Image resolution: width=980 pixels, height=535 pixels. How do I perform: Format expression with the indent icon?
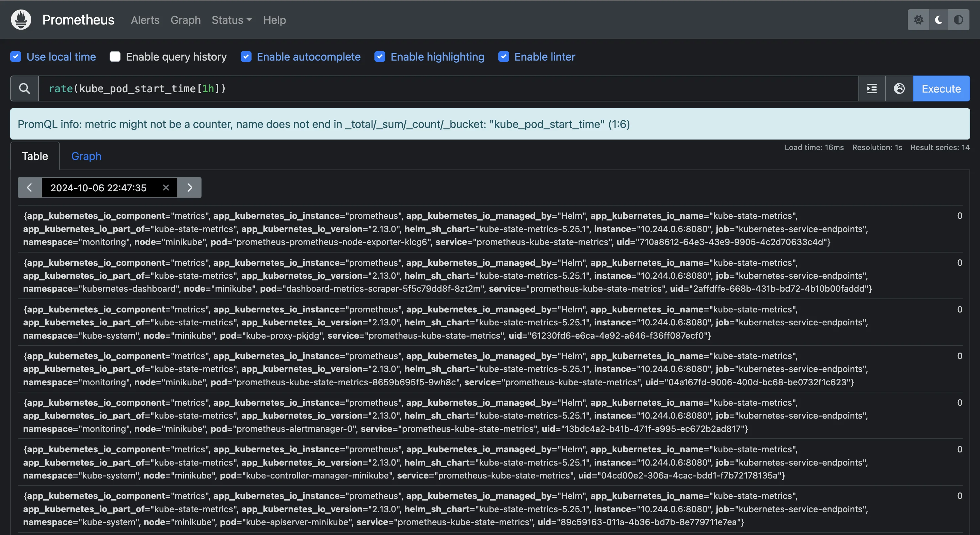872,88
